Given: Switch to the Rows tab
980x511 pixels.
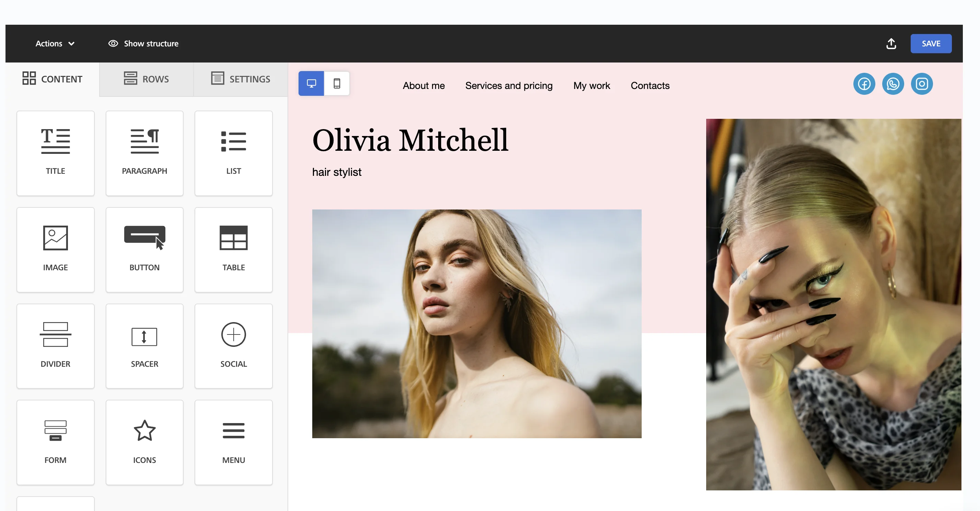Looking at the screenshot, I should (146, 79).
